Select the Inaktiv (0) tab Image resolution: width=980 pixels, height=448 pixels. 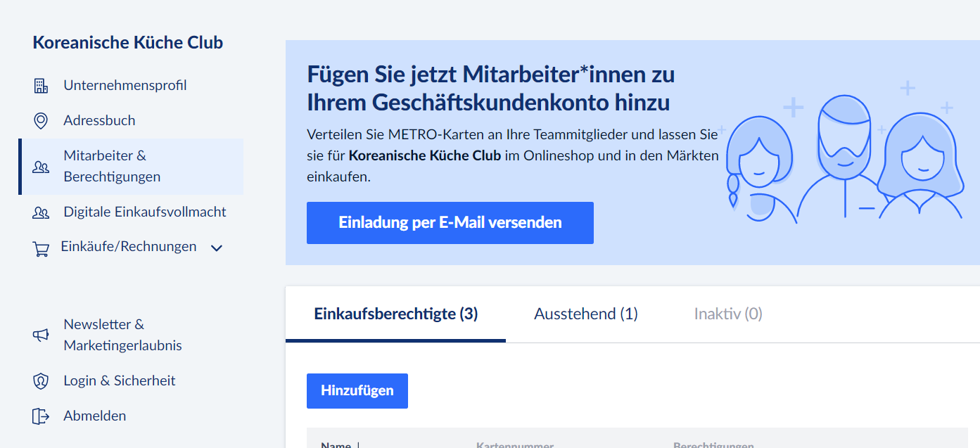click(x=728, y=314)
